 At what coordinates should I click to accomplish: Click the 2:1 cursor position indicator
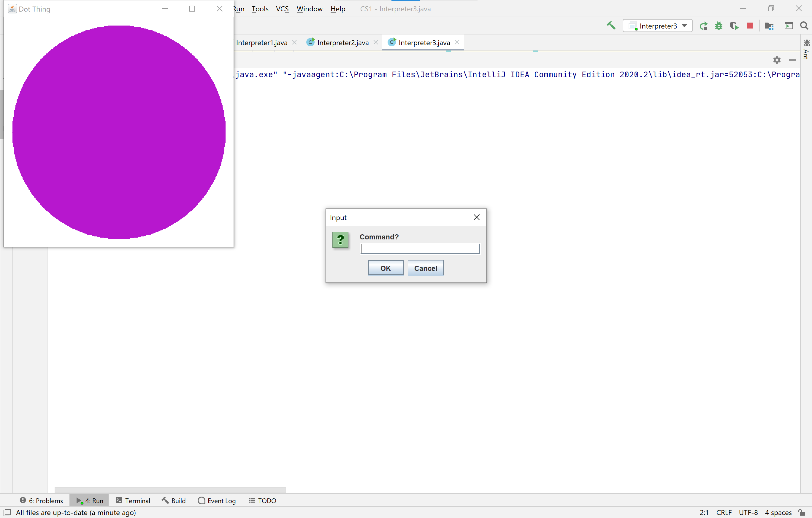click(x=704, y=512)
